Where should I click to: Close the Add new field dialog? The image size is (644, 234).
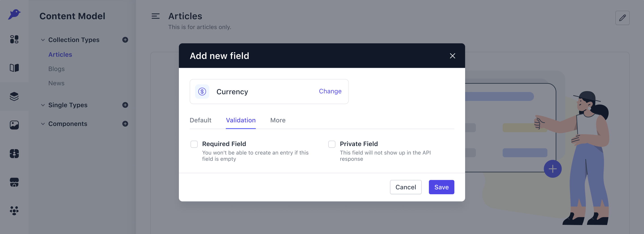coord(452,56)
